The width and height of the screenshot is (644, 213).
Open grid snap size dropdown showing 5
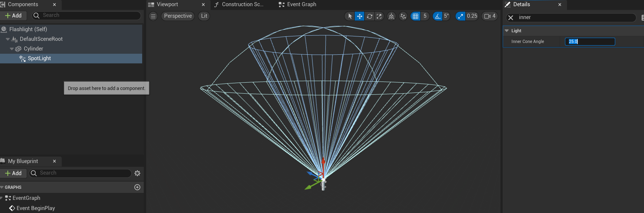pyautogui.click(x=425, y=16)
